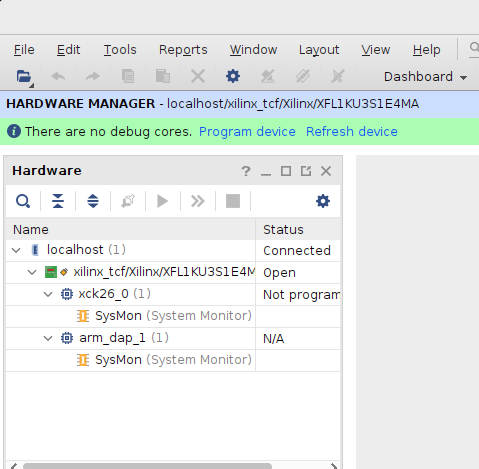Open the Layout menu

(x=319, y=50)
